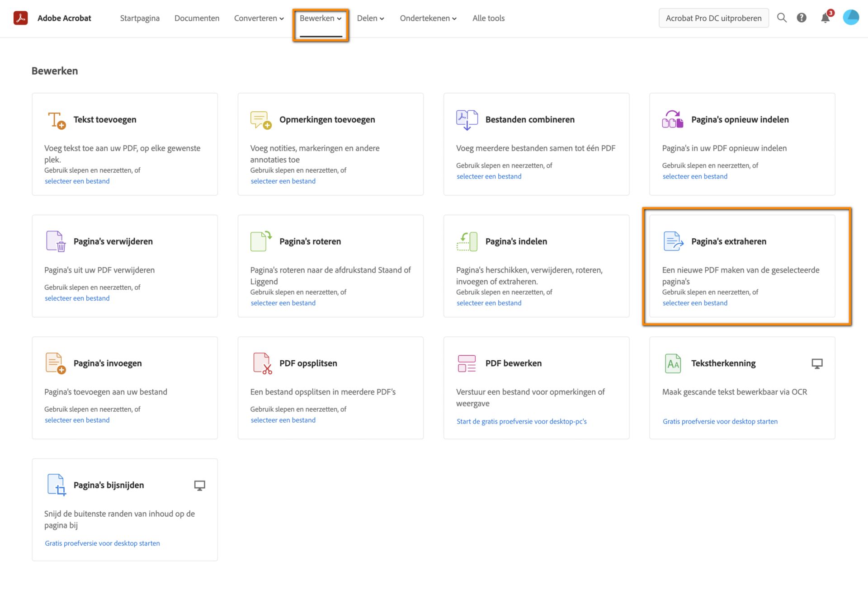This screenshot has width=868, height=608.
Task: Click Acrobat Pro DC uitproberen button
Action: point(713,18)
